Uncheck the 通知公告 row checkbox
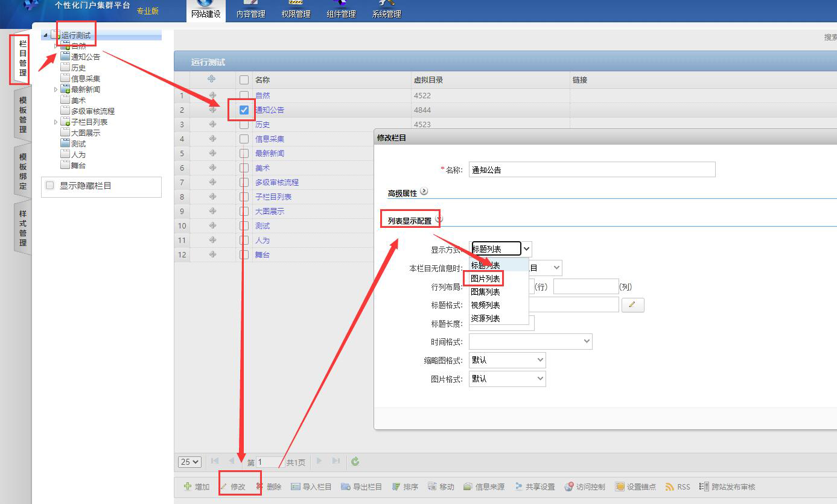This screenshot has width=837, height=504. 244,110
